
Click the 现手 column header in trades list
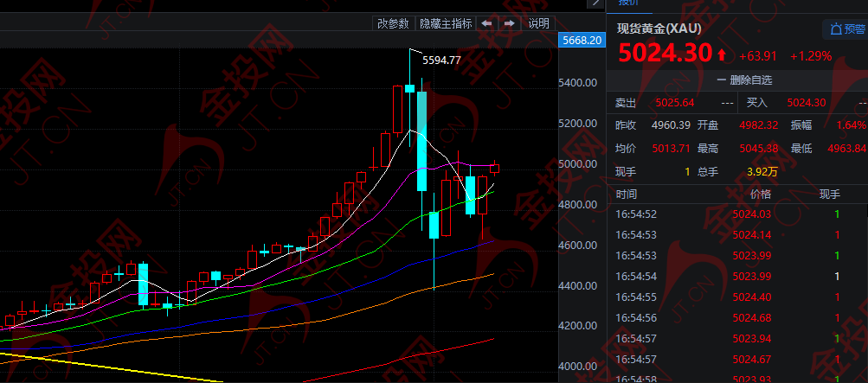tap(829, 195)
